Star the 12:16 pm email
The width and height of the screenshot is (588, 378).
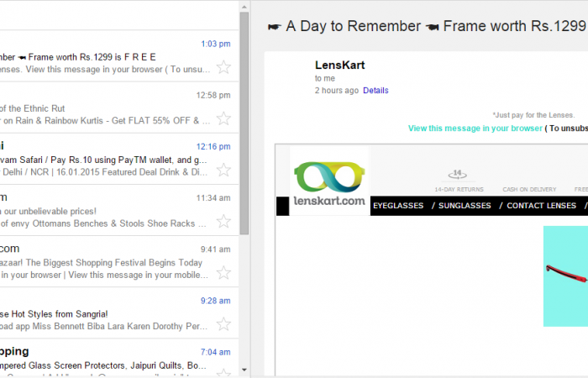tap(223, 170)
